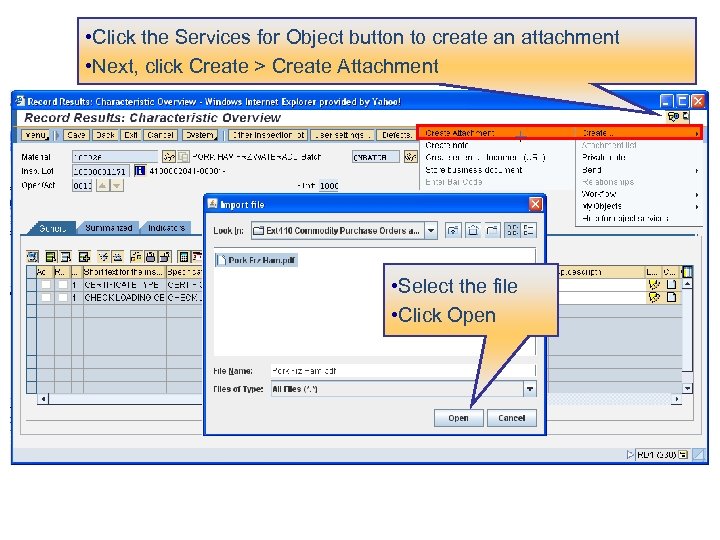Select Create Attachment menu entry
Image resolution: width=720 pixels, height=540 pixels.
click(x=496, y=133)
